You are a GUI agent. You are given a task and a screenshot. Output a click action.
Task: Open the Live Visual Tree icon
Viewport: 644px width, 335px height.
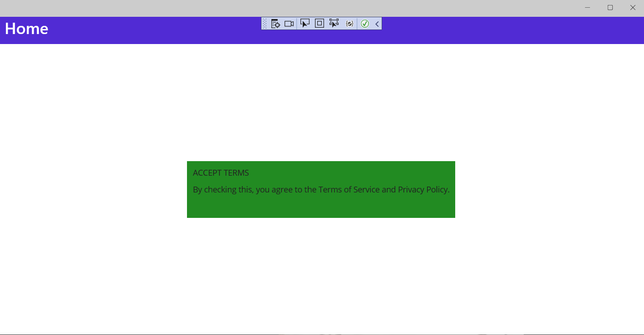click(x=275, y=24)
